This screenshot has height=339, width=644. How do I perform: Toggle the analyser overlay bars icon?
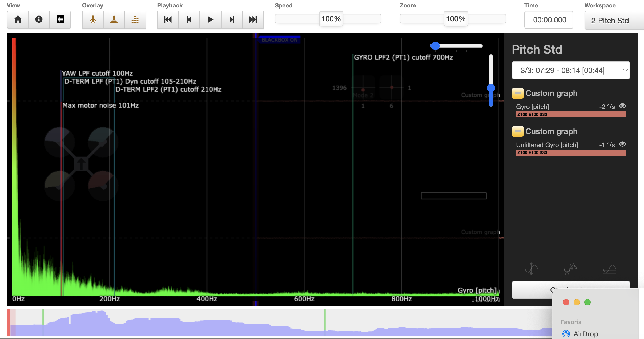click(135, 19)
